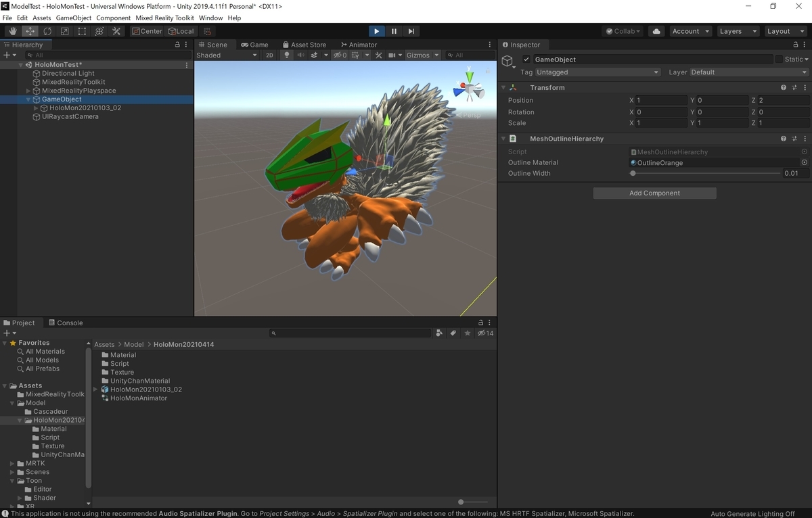This screenshot has height=518, width=812.
Task: Lock the Hierarchy panel
Action: coord(178,45)
